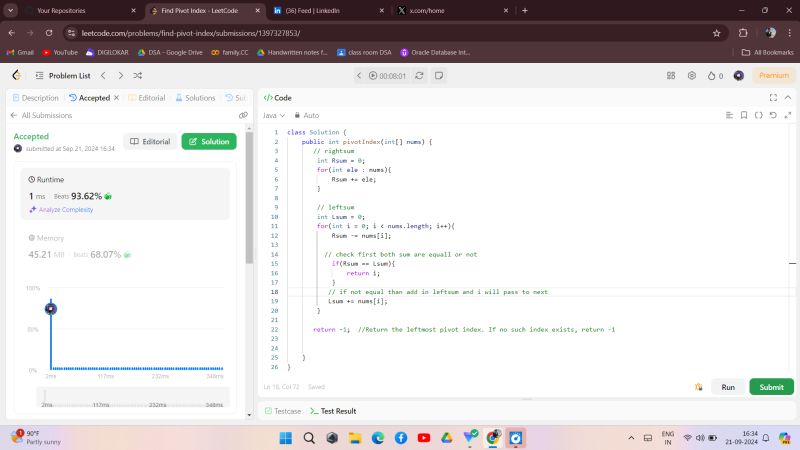Screen dimensions: 800x450
Task: Click the submissions panel scrollbar
Action: (249, 198)
